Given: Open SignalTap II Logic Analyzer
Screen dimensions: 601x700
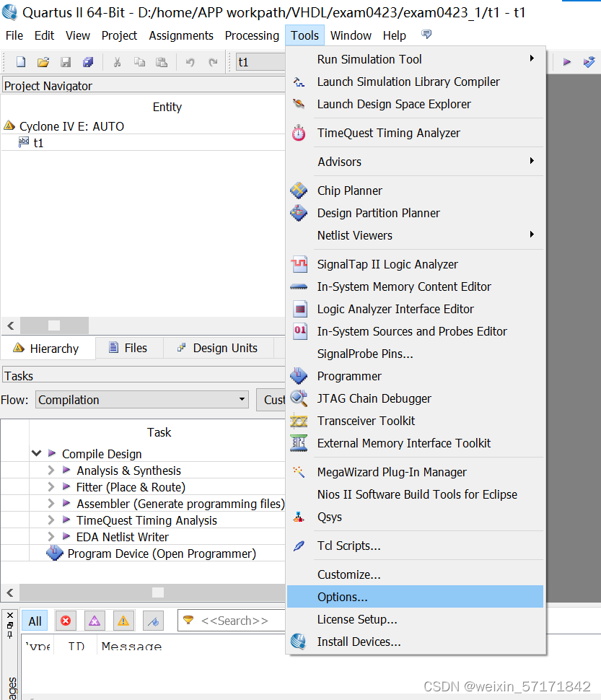Looking at the screenshot, I should tap(415, 264).
